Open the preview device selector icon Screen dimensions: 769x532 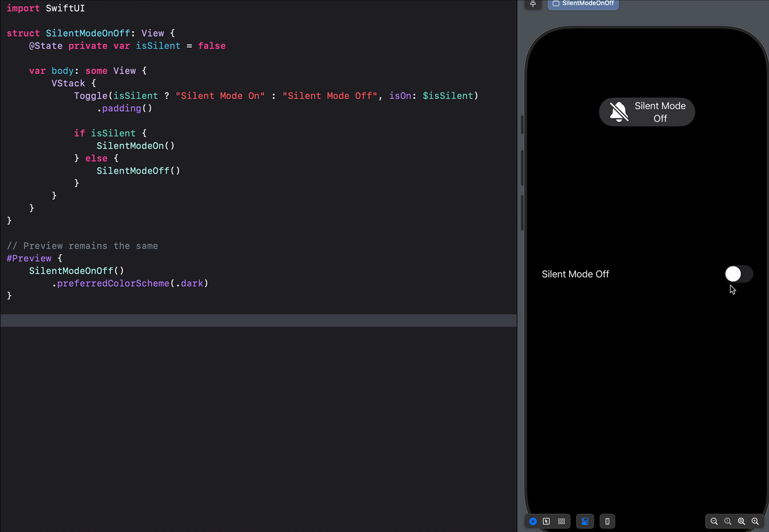(x=607, y=521)
